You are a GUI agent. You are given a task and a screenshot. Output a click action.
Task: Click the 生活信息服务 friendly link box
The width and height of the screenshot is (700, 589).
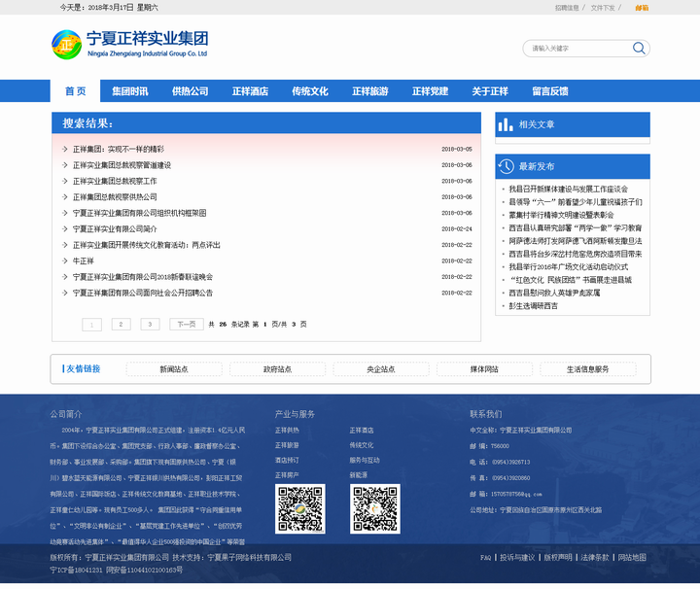pos(588,369)
